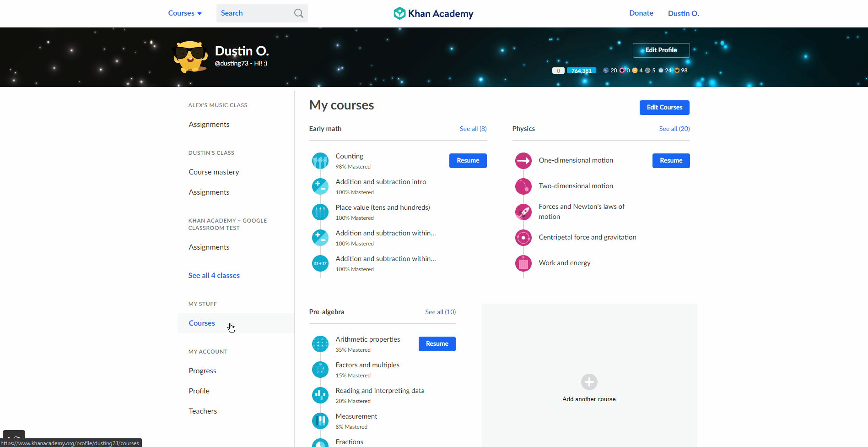This screenshot has width=868, height=447.
Task: Click the Pre-algebra course heading
Action: (x=327, y=312)
